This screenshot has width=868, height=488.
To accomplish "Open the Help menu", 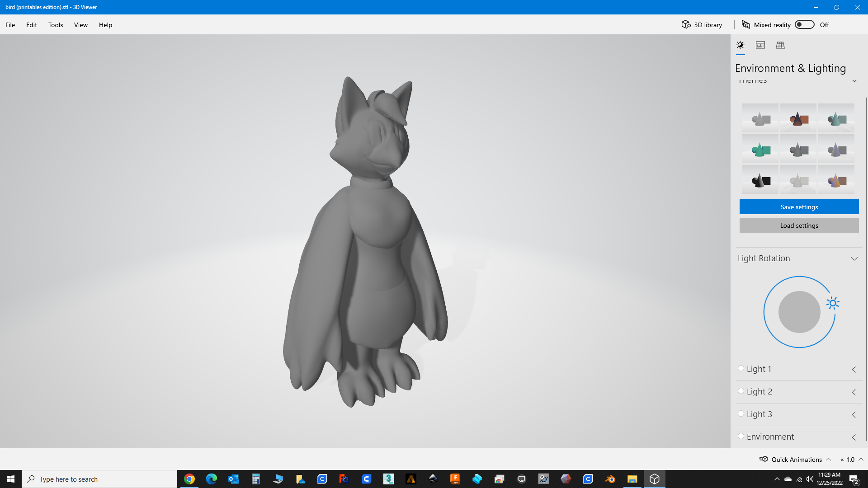I will pos(105,25).
